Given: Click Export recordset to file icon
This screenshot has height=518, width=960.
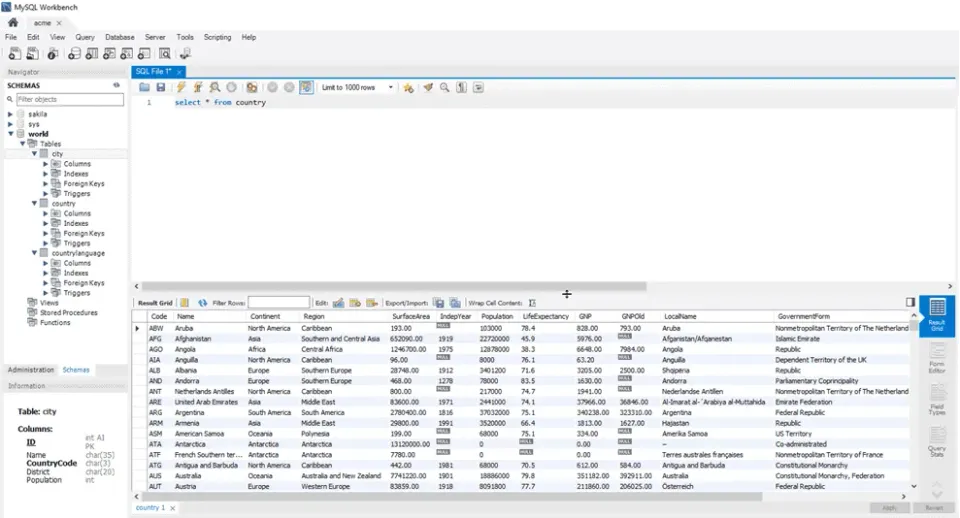Looking at the screenshot, I should (438, 303).
